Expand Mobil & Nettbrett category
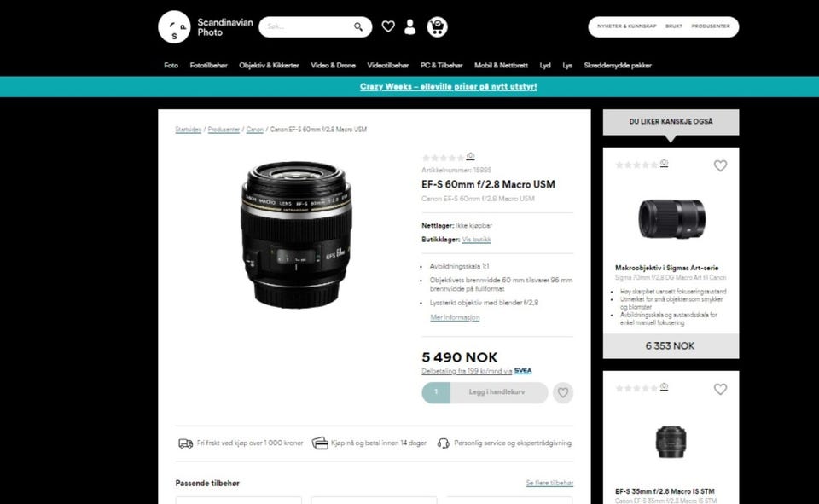Screen dimensions: 819x504 point(501,66)
